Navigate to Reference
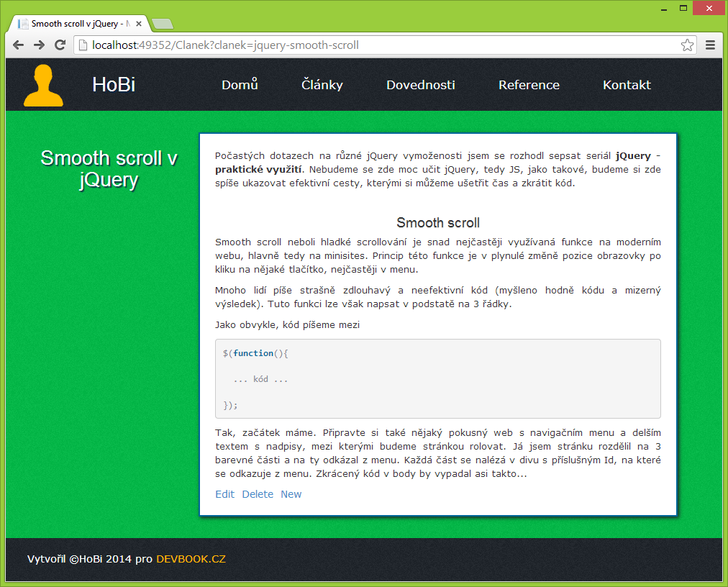The width and height of the screenshot is (728, 587). pos(529,84)
